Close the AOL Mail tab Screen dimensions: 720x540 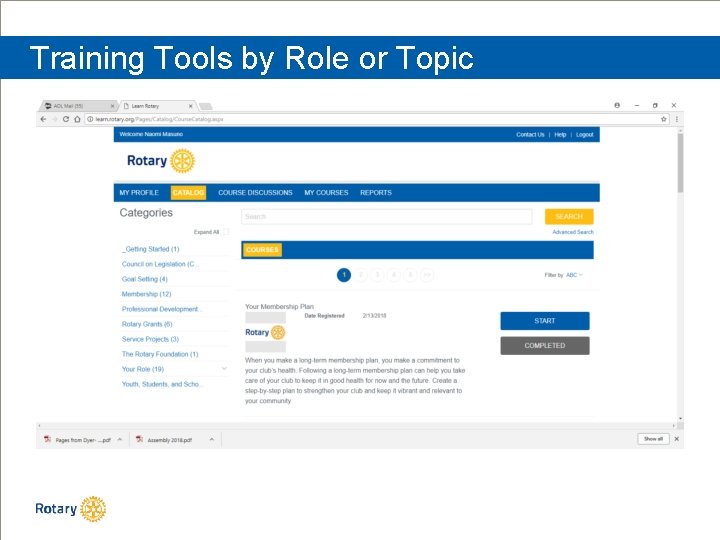point(112,106)
